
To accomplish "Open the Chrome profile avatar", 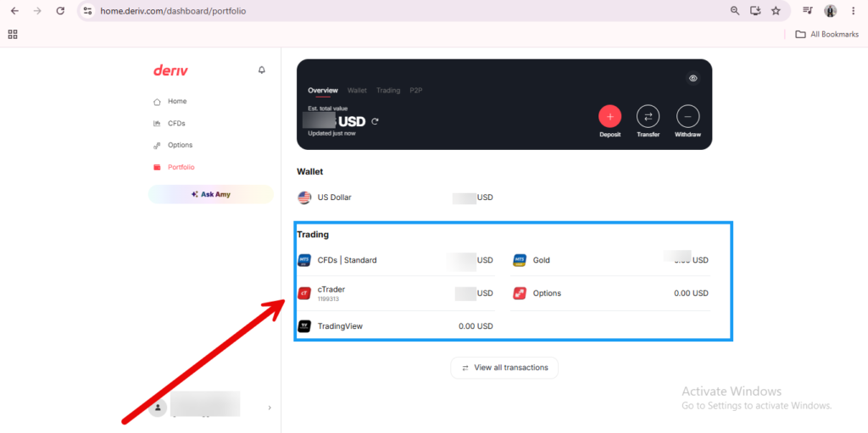I will click(x=831, y=10).
